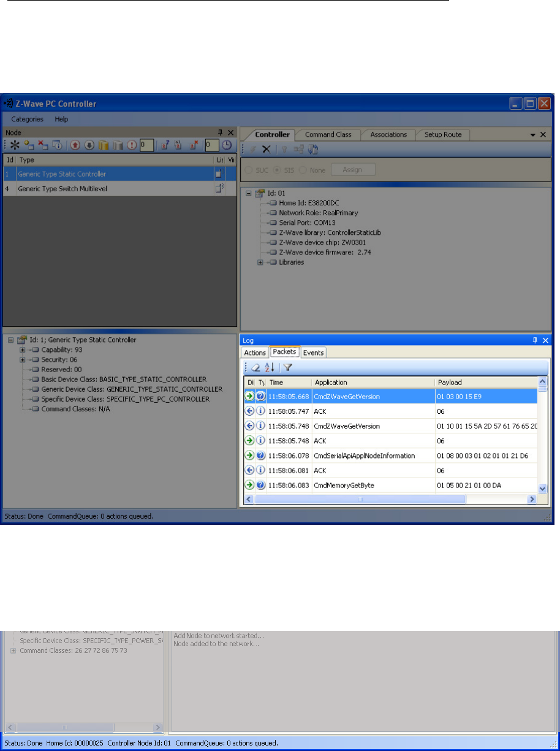Screen dimensions: 560x751
Task: Expand the Capability: 93 node
Action: tap(22, 349)
